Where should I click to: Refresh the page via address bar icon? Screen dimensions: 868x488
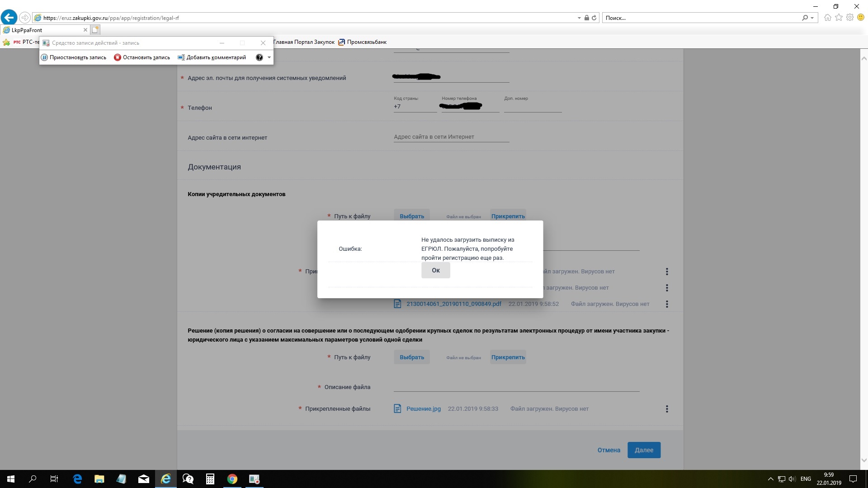pyautogui.click(x=594, y=18)
